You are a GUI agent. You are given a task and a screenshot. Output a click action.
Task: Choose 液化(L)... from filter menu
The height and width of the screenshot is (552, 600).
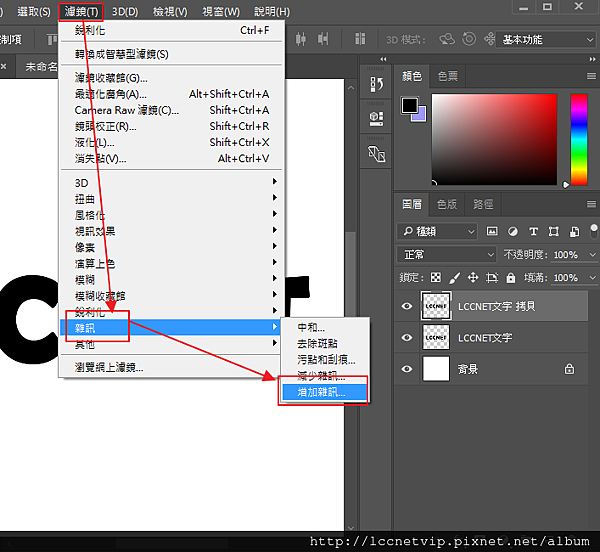(172, 142)
